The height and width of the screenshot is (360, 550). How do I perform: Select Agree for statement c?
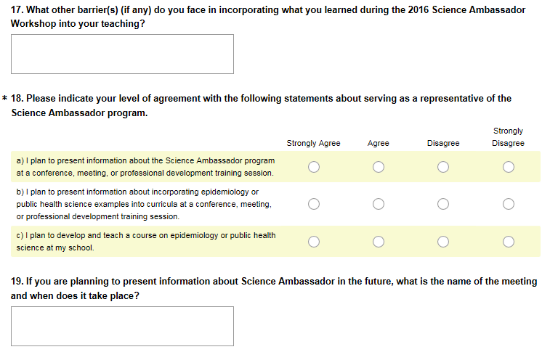378,241
